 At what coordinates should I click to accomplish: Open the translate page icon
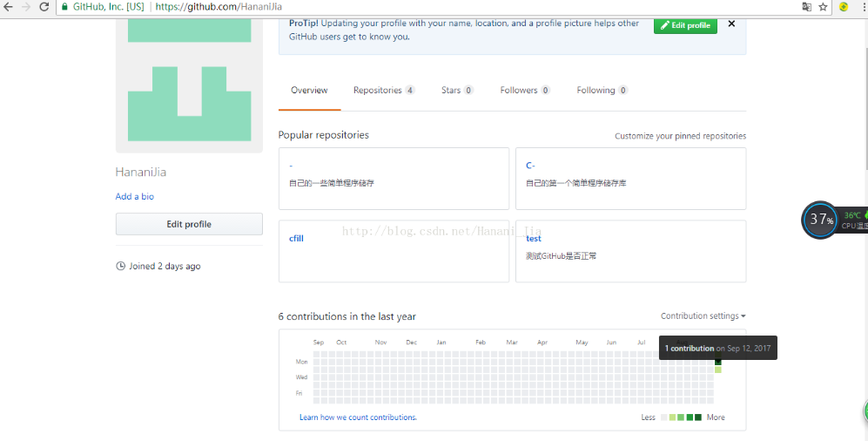(806, 7)
